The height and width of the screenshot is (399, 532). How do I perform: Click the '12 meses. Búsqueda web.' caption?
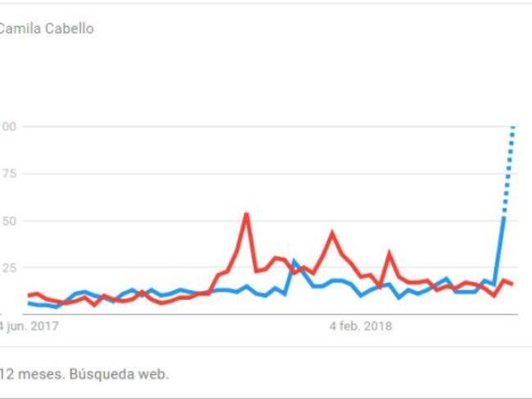point(83,374)
